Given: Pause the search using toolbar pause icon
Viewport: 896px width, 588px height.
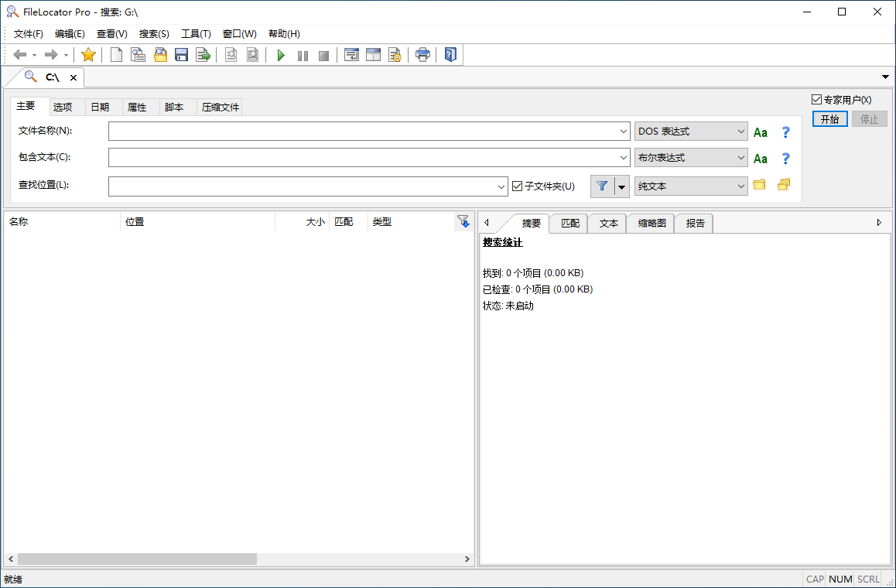Looking at the screenshot, I should tap(303, 56).
